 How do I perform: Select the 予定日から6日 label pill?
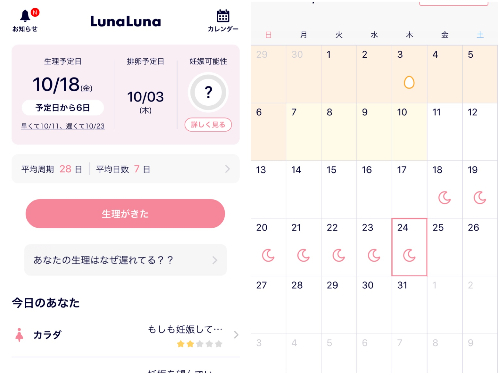click(63, 108)
